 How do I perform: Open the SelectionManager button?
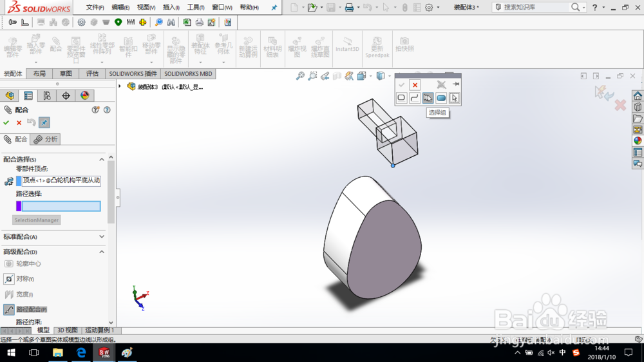[37, 220]
